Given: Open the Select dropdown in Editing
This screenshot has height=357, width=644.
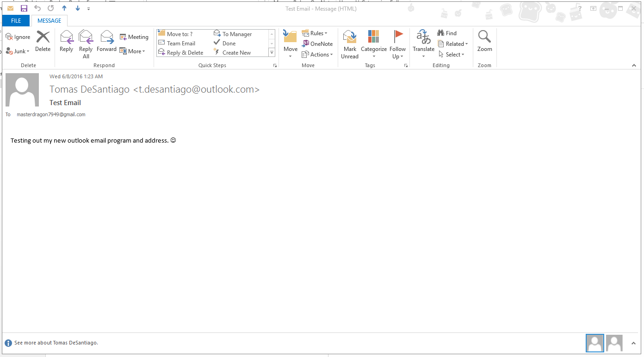Looking at the screenshot, I should pos(452,55).
